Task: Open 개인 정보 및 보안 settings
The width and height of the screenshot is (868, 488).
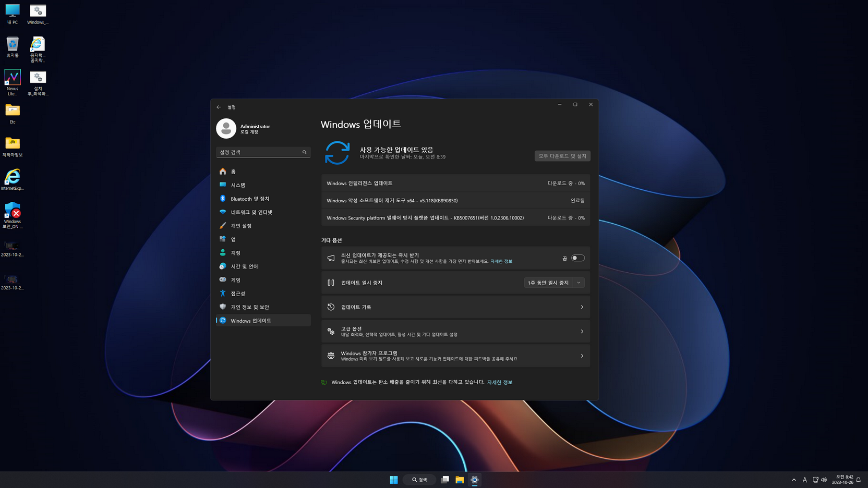Action: click(x=263, y=307)
